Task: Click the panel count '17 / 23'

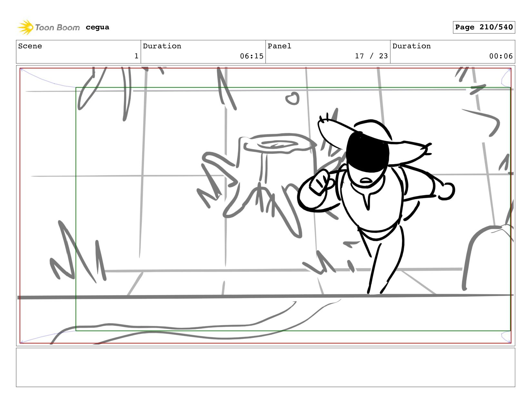Action: tap(371, 56)
